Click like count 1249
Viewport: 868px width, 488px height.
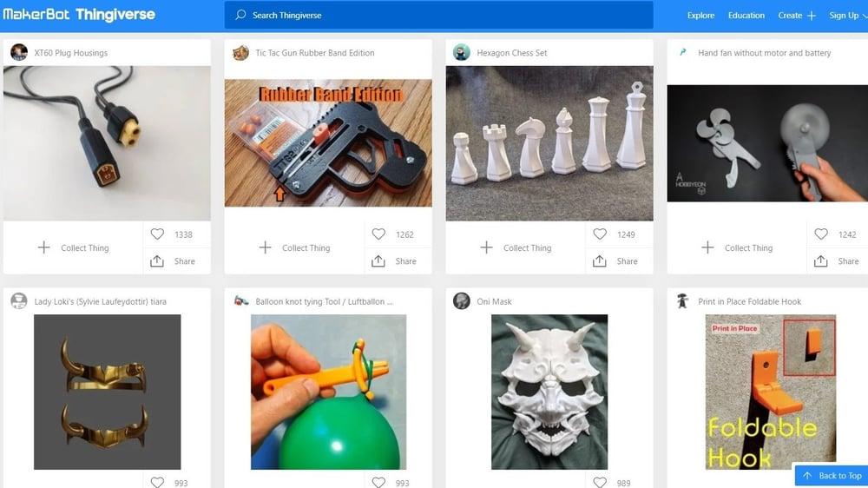pos(626,234)
